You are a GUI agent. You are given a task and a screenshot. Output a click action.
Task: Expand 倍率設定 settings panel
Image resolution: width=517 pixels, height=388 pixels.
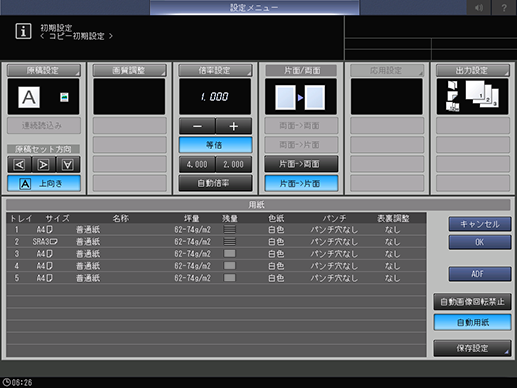tap(215, 70)
